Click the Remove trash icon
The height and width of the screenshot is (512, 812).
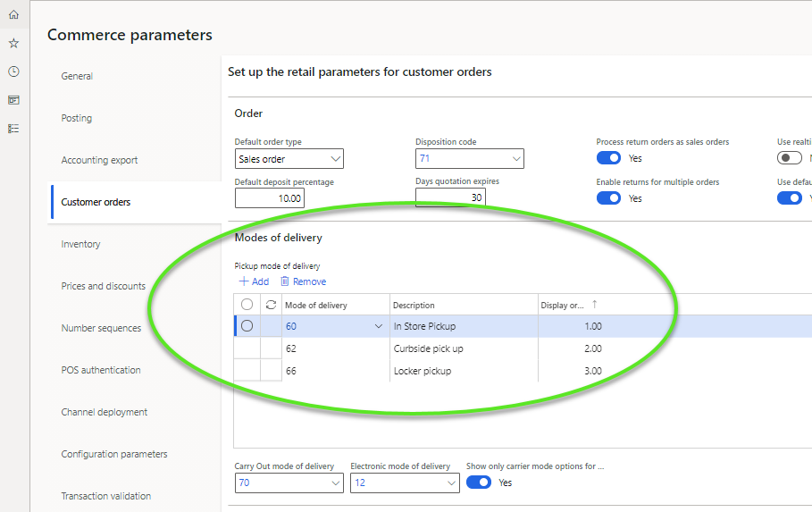(x=285, y=281)
